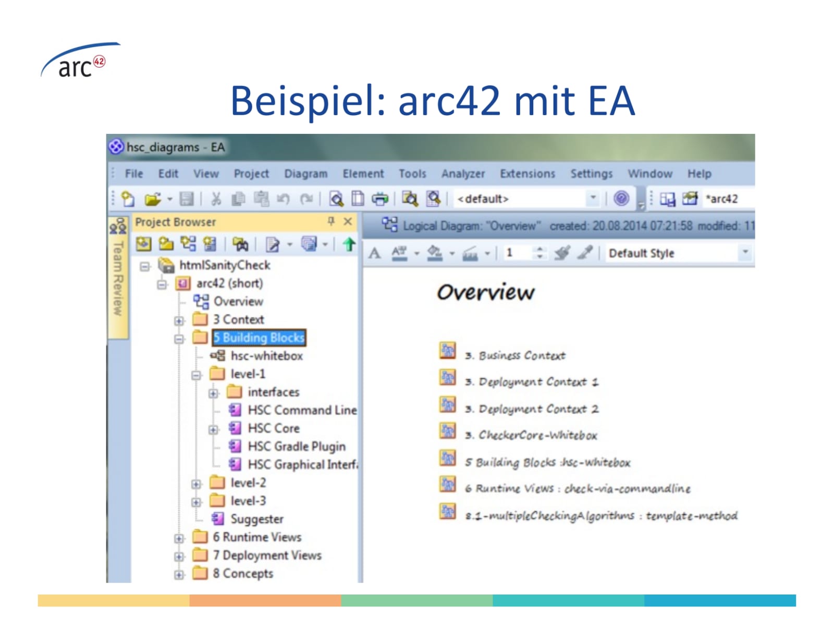The height and width of the screenshot is (644, 834).
Task: Click the text color icon
Action: [x=399, y=253]
